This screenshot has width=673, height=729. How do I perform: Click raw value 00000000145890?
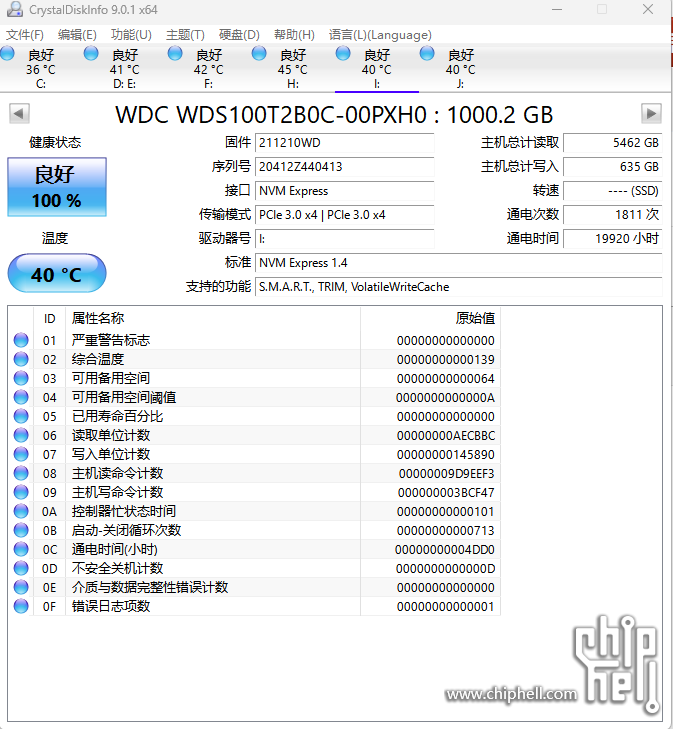(445, 455)
